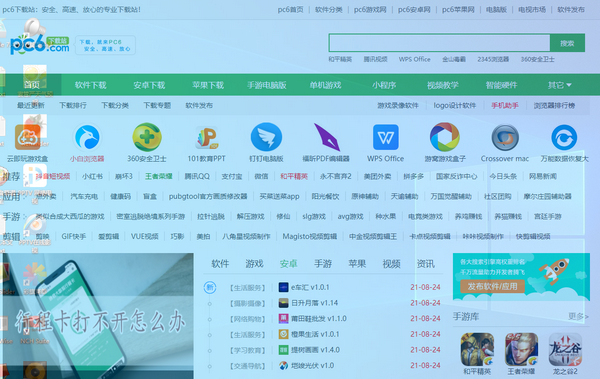This screenshot has width=600, height=379.
Task: Open the 下载分类 sub-navigation link
Action: tap(115, 105)
